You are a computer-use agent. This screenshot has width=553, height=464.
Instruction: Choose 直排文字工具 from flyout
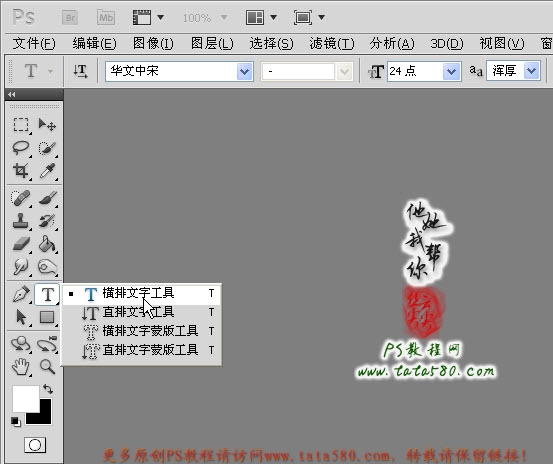click(x=142, y=312)
